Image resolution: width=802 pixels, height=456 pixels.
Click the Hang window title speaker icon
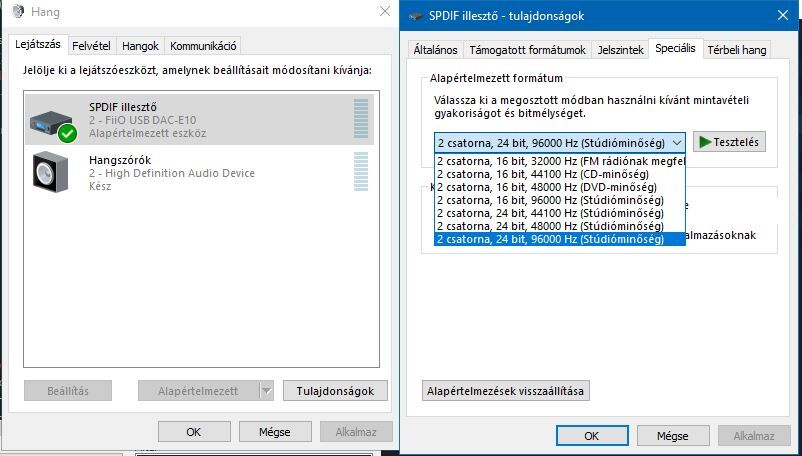tap(17, 11)
